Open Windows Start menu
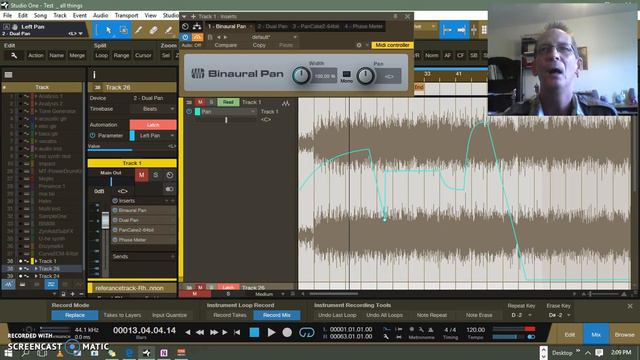The width and height of the screenshot is (640, 360). pyautogui.click(x=8, y=353)
